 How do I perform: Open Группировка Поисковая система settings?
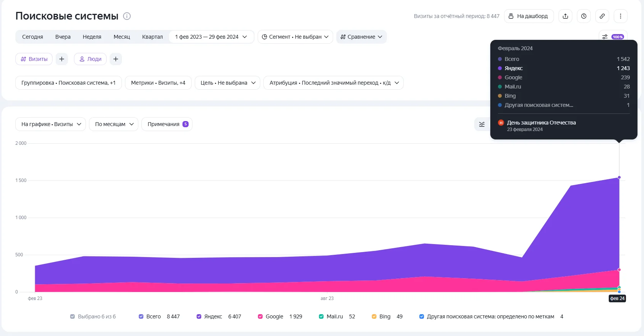[69, 83]
